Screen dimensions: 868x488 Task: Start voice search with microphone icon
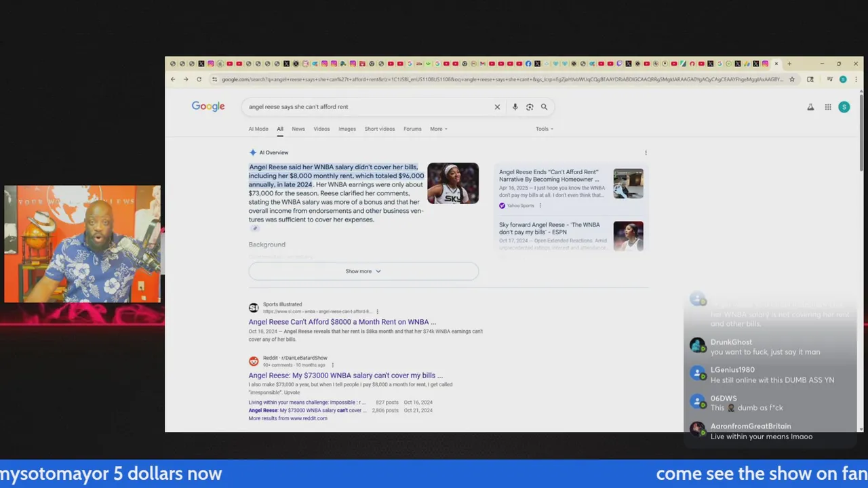(515, 106)
